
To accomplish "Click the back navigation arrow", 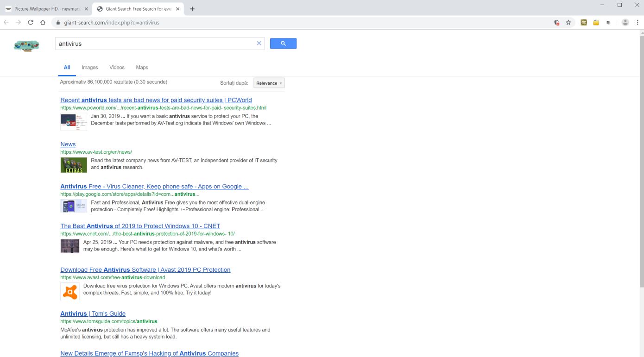I will click(6, 22).
